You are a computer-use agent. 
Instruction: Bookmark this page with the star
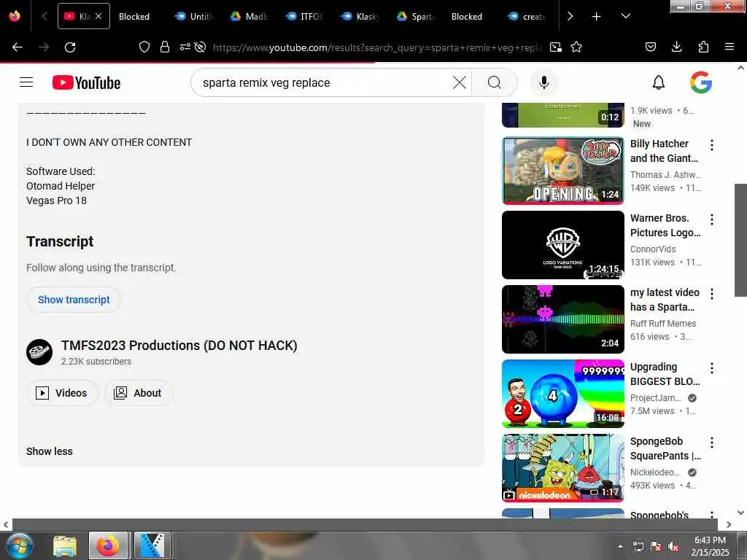(576, 47)
